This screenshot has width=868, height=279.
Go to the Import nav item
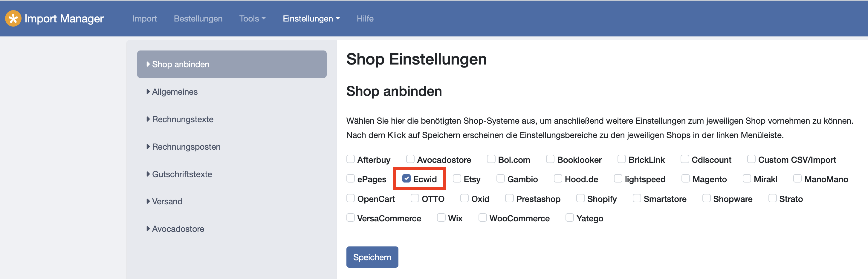(x=145, y=19)
